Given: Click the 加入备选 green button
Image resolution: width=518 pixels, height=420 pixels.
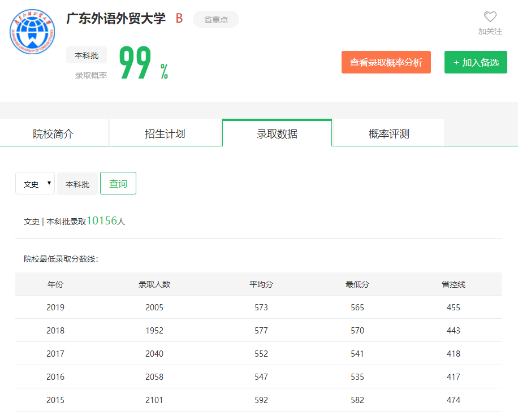Looking at the screenshot, I should tap(476, 62).
